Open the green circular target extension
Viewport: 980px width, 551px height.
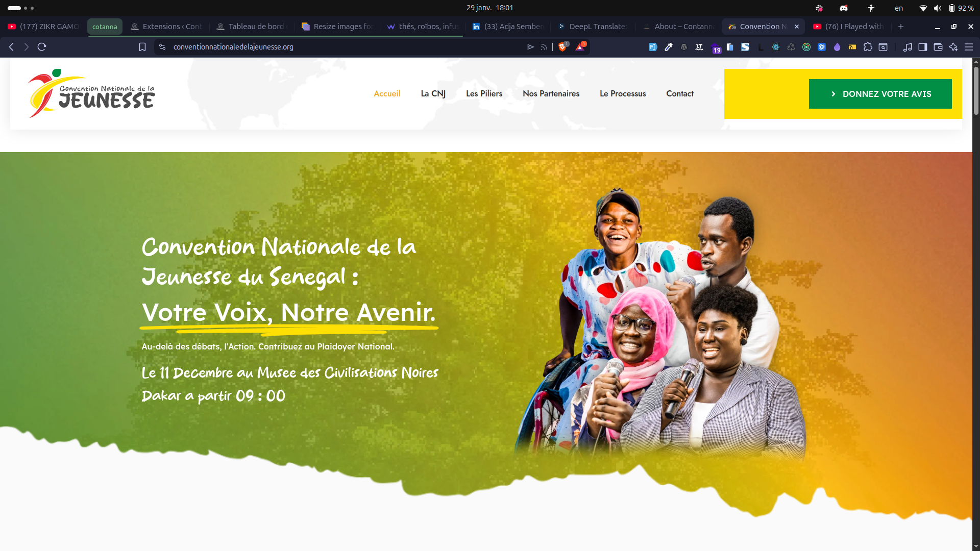[806, 47]
